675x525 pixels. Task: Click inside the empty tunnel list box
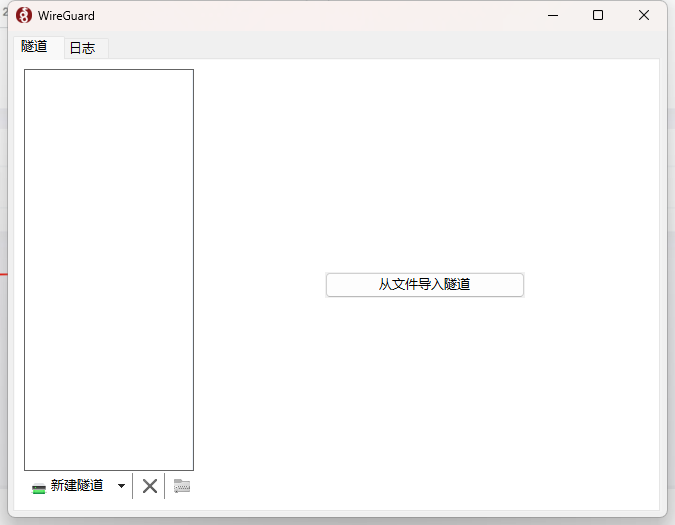point(109,270)
